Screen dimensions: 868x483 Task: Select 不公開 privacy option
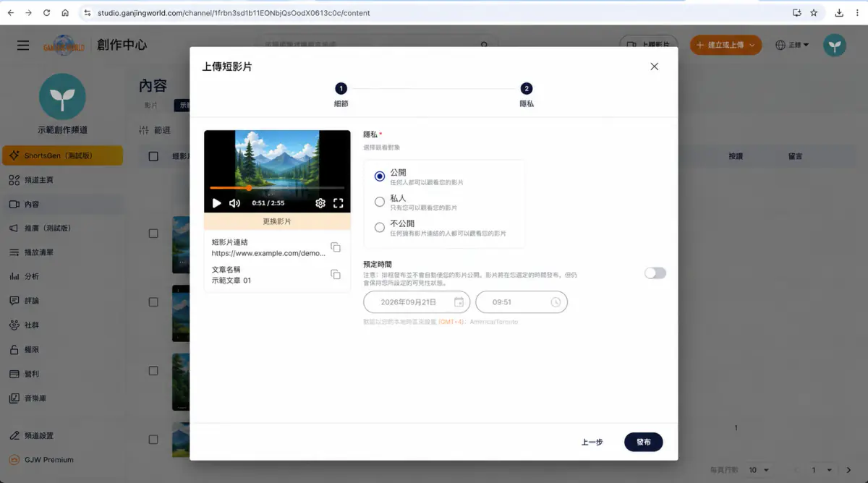pyautogui.click(x=380, y=227)
